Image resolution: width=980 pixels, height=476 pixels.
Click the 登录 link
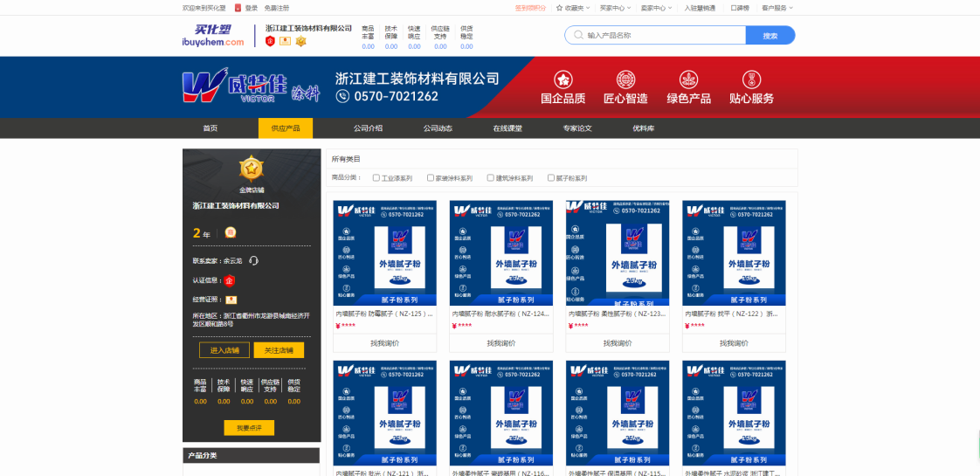click(252, 8)
